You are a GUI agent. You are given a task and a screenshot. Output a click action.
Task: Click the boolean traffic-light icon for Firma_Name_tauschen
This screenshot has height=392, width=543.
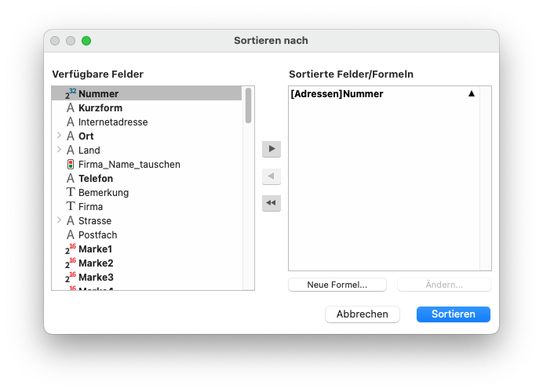pos(71,165)
